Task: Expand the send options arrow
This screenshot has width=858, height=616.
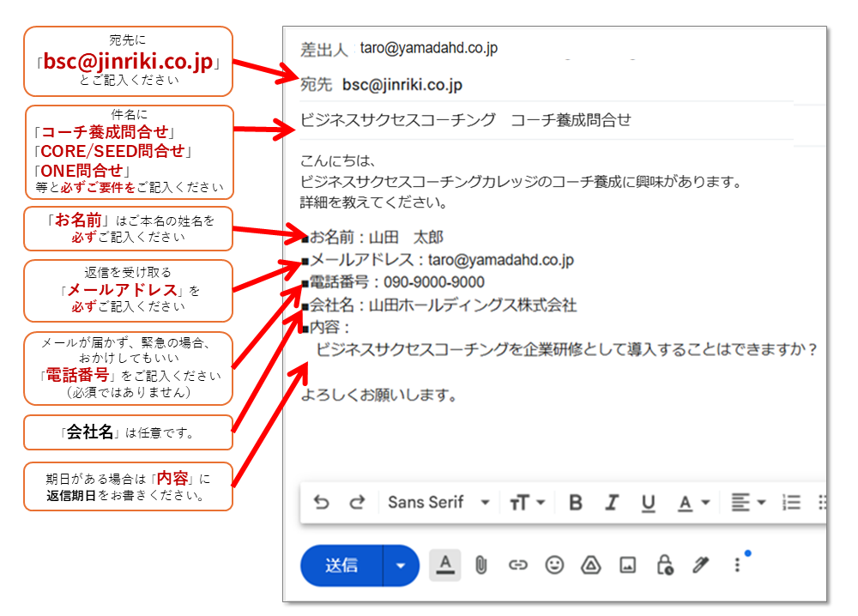Action: pos(400,566)
